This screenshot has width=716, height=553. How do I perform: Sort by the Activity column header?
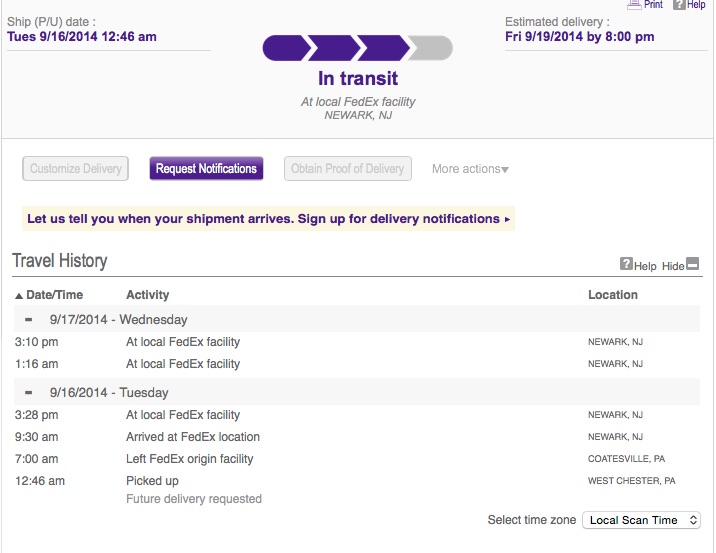click(147, 295)
